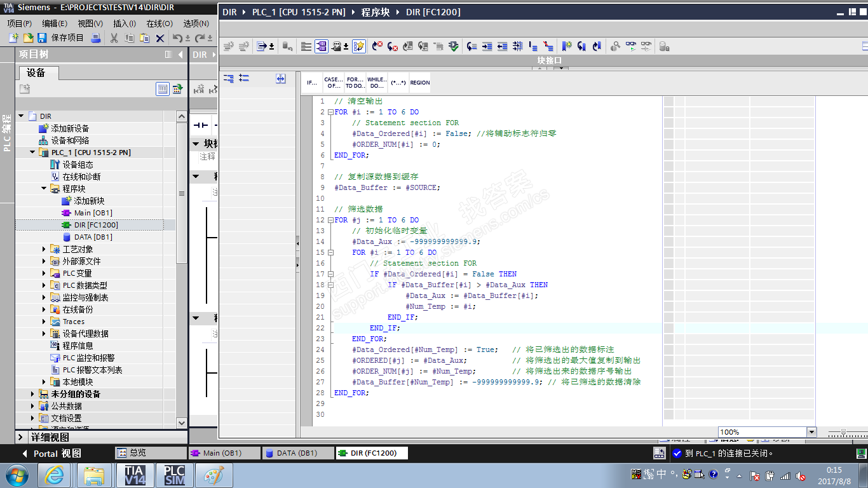Insert a REGION block from favorites
868x488 pixels.
419,83
